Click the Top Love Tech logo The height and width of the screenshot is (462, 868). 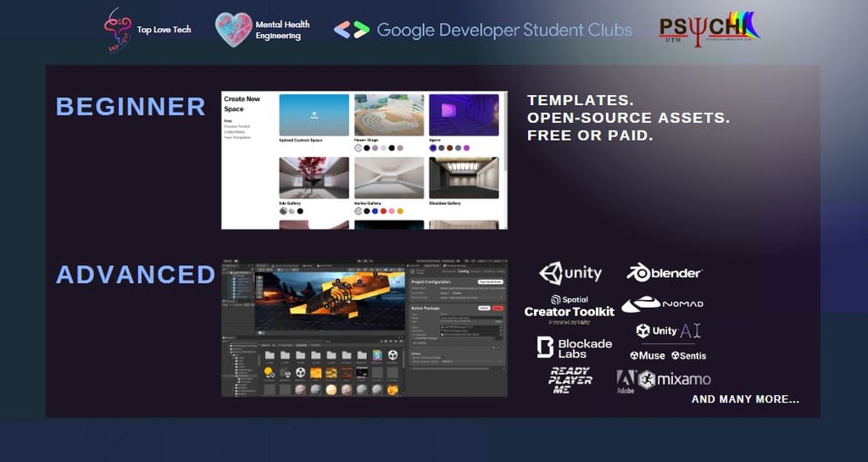[119, 29]
